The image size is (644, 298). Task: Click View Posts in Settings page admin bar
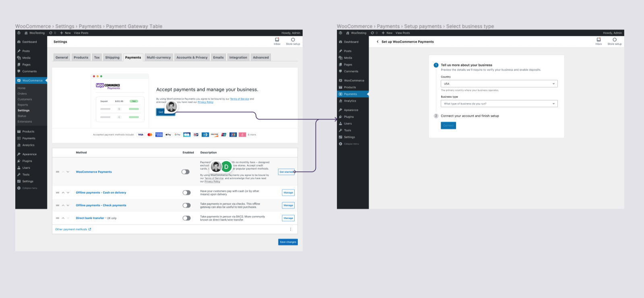tap(81, 33)
